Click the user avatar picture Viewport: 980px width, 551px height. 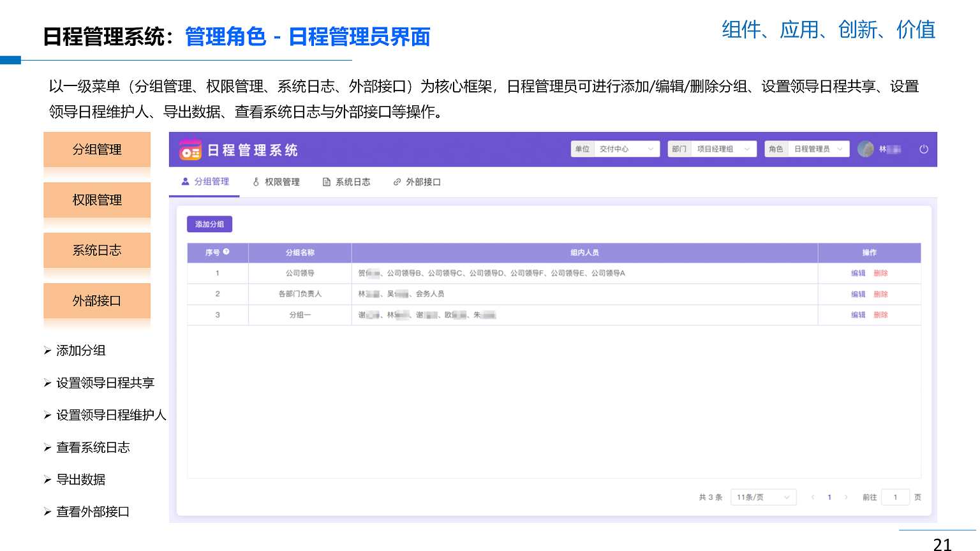[x=866, y=149]
